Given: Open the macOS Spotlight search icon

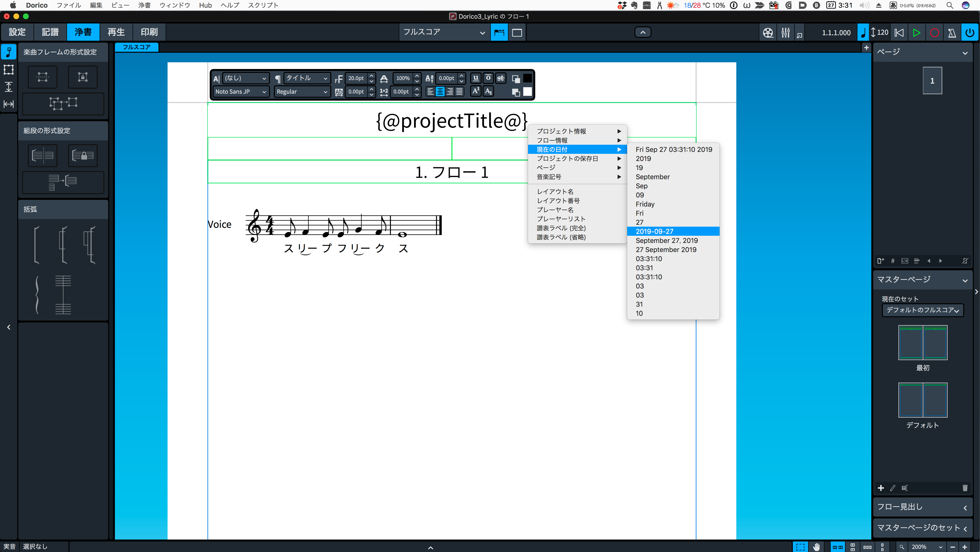Looking at the screenshot, I should [x=950, y=5].
